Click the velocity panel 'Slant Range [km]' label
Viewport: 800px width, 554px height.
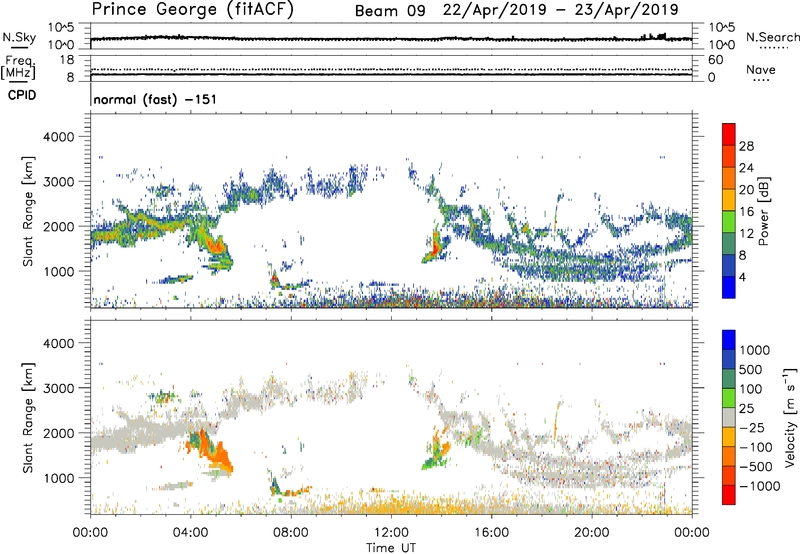28,418
